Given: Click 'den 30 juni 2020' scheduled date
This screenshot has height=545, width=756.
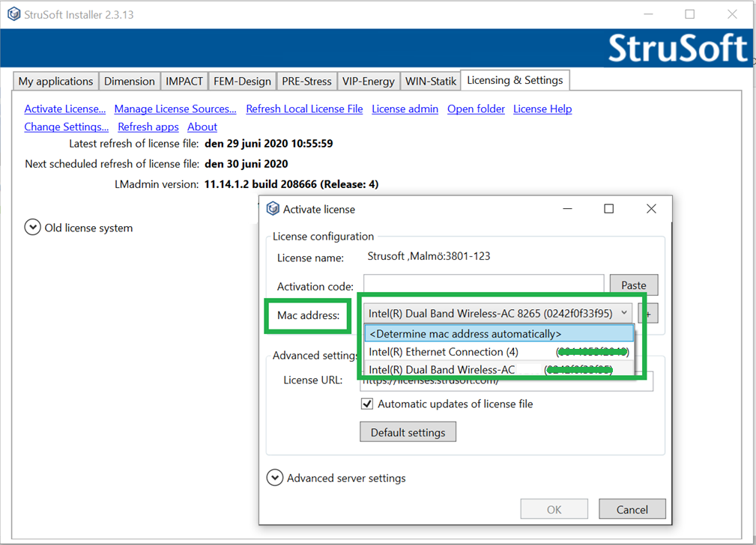Looking at the screenshot, I should [x=246, y=164].
